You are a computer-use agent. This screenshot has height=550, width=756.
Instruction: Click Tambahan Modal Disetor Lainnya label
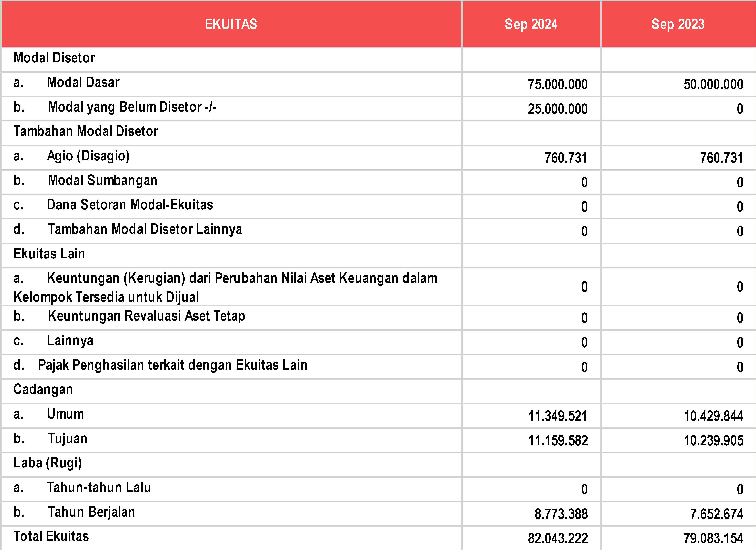tap(145, 229)
